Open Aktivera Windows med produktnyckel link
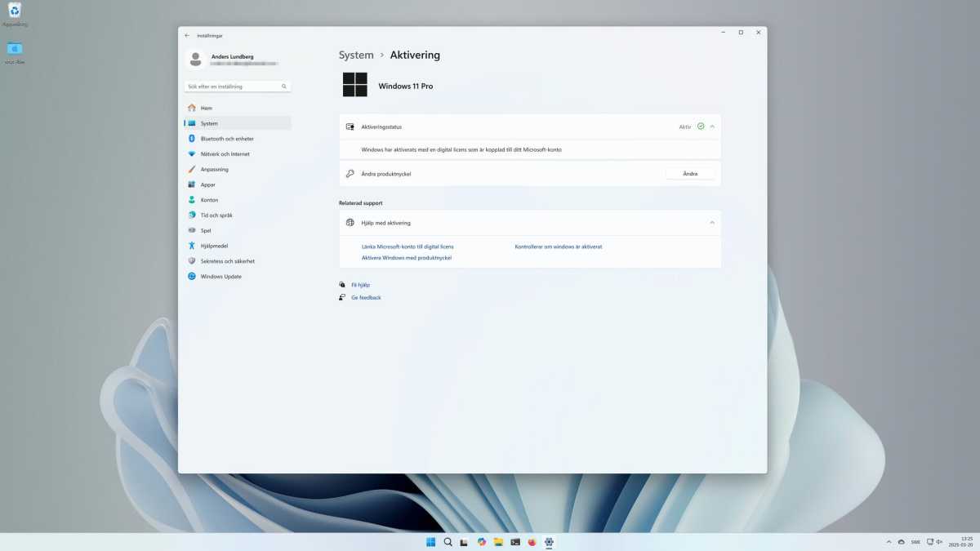This screenshot has width=980, height=551. tap(406, 258)
